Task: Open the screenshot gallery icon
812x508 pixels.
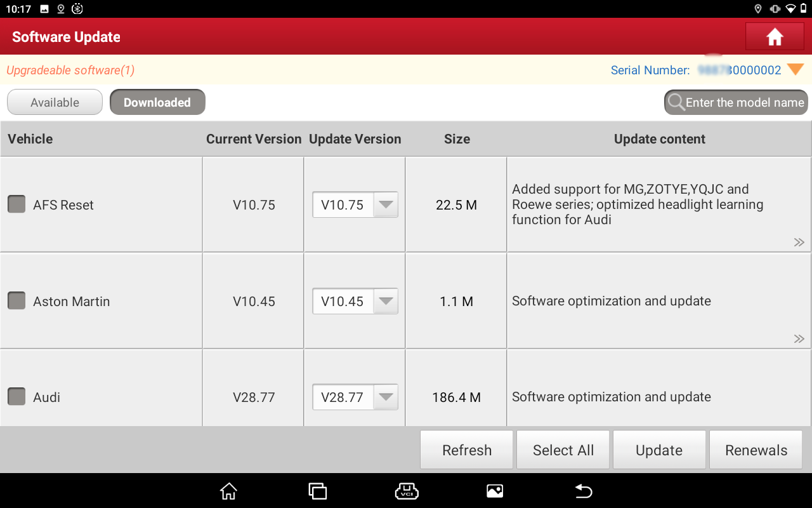Action: click(x=495, y=491)
